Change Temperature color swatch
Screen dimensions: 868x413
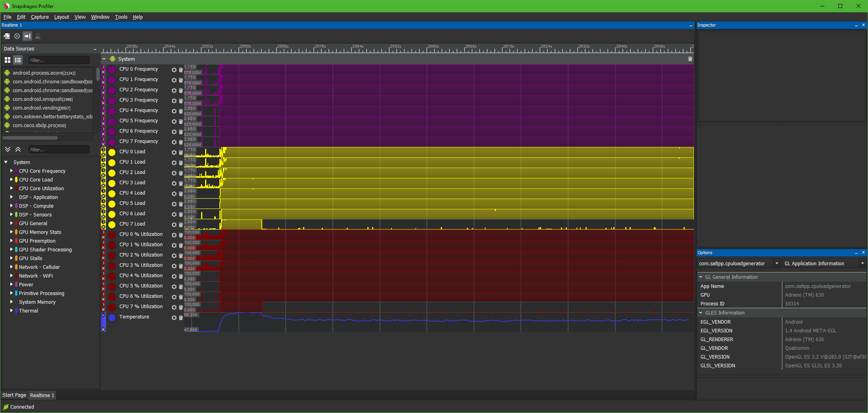[x=112, y=317]
